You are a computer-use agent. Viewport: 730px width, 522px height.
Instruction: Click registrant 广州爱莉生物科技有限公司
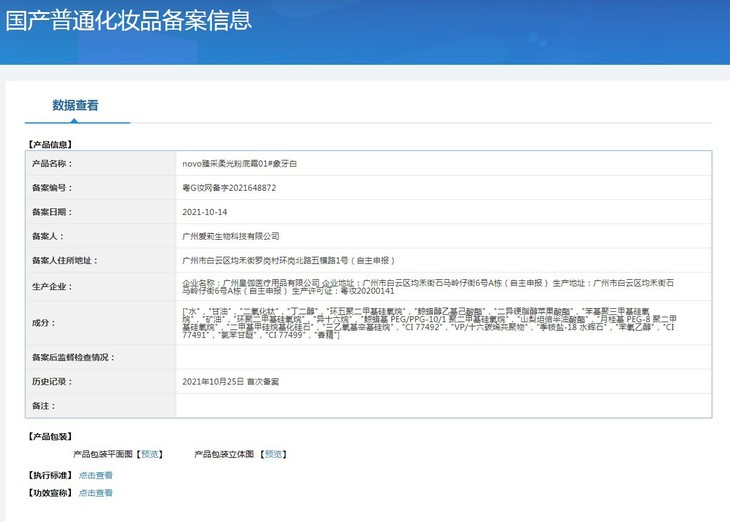tap(230, 236)
